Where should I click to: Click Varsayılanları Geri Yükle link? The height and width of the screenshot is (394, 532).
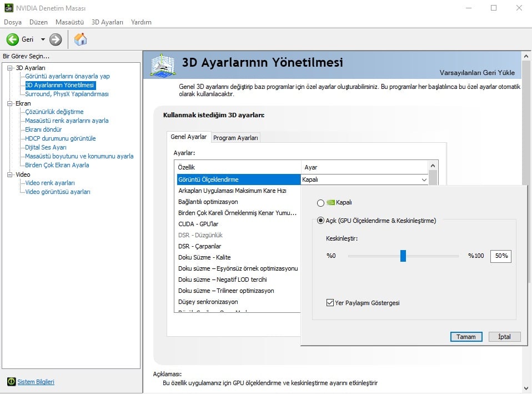click(x=477, y=73)
